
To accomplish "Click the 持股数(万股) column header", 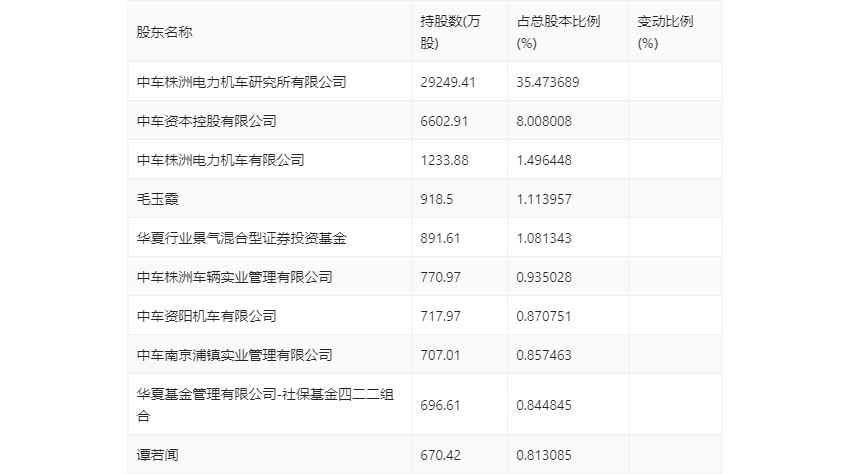I will pos(450,32).
